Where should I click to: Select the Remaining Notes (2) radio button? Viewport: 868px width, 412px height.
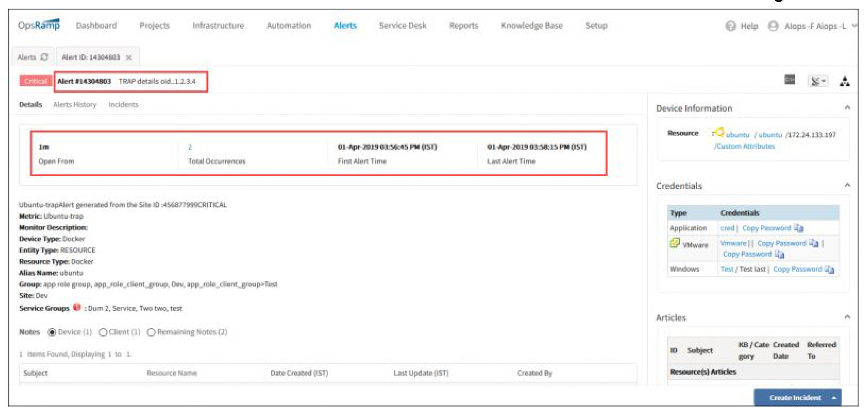[x=152, y=332]
